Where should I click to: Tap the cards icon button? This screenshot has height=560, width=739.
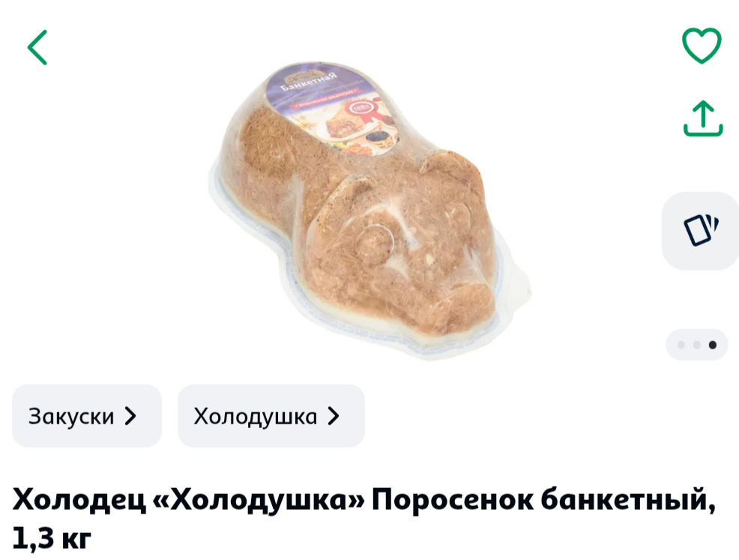[701, 230]
